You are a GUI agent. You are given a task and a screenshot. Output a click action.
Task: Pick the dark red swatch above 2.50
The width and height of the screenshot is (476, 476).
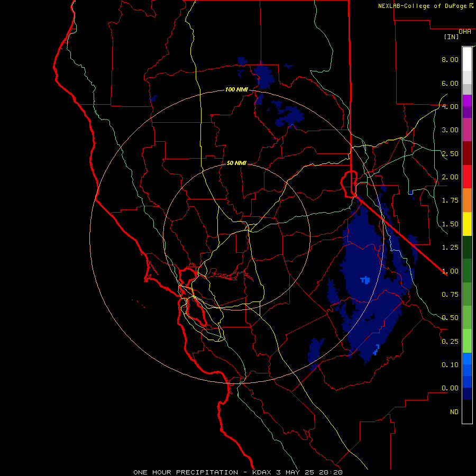point(467,153)
